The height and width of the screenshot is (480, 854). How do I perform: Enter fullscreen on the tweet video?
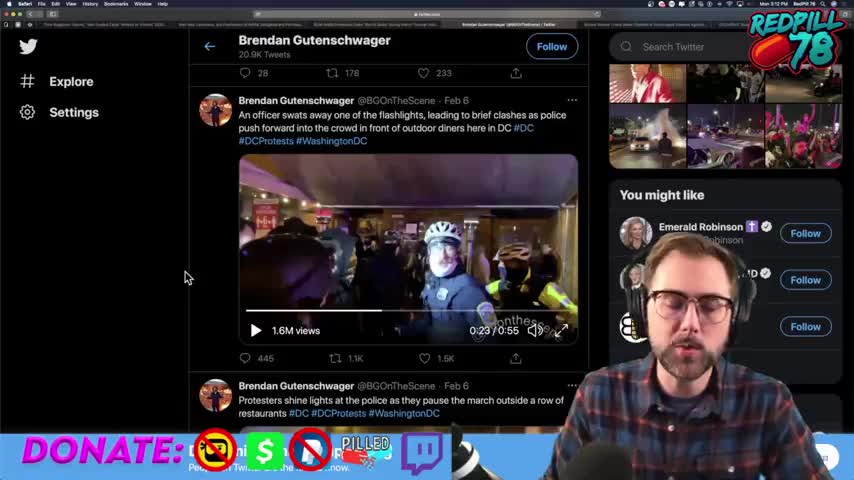click(x=561, y=331)
